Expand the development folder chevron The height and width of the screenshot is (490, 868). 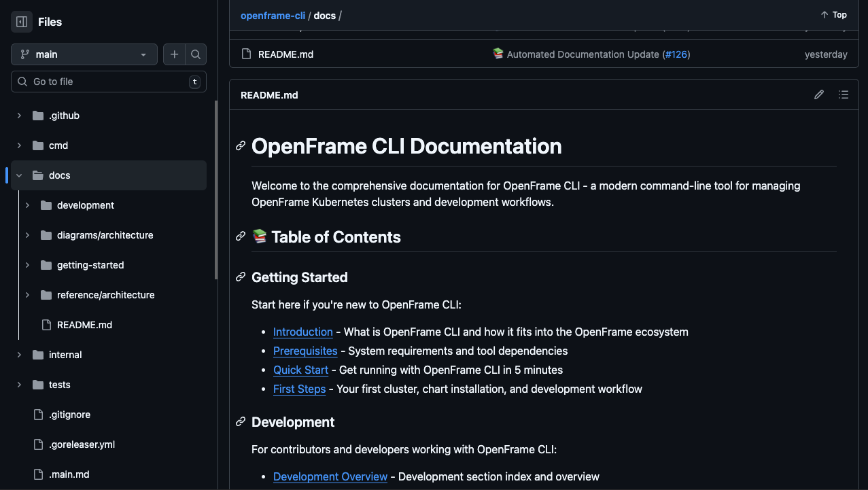pos(27,205)
